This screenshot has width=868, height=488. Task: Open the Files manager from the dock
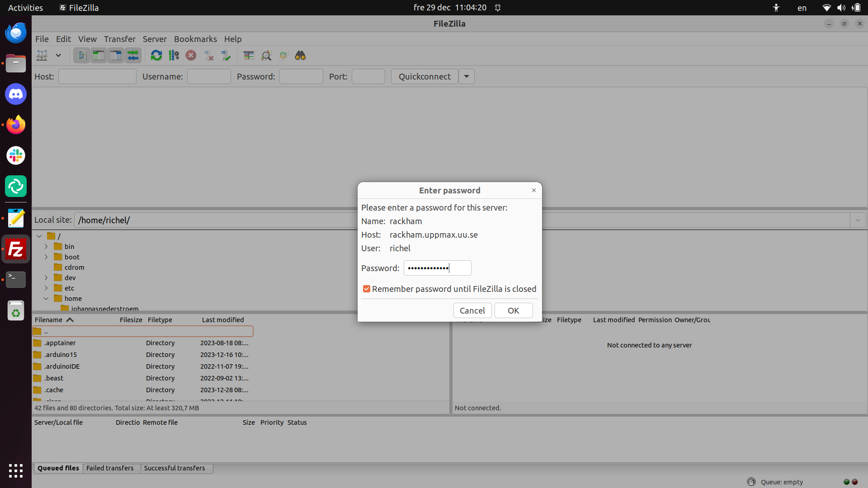click(16, 63)
